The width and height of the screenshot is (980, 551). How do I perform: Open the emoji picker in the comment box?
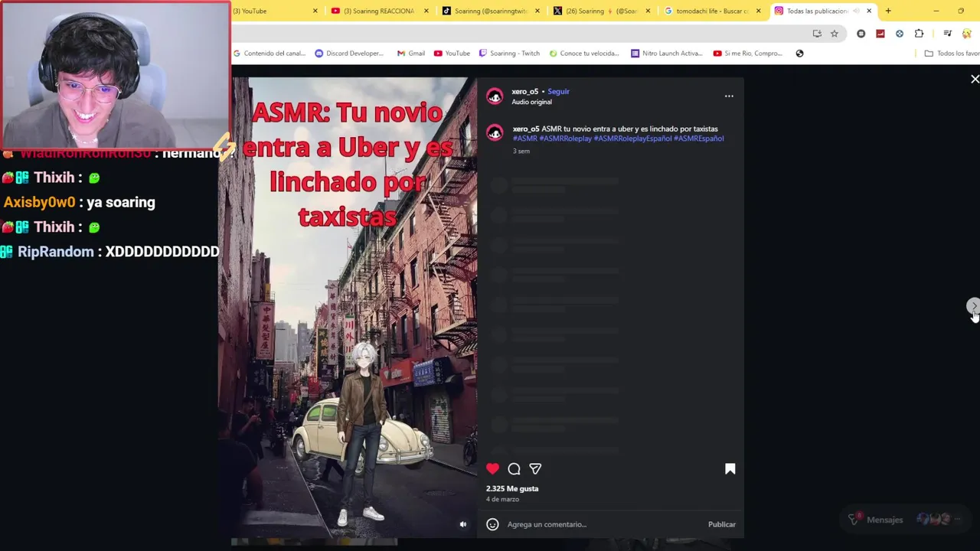(x=492, y=524)
